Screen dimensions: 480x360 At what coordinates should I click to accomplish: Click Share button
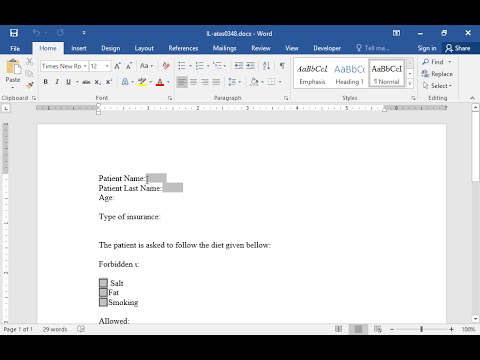coord(458,48)
